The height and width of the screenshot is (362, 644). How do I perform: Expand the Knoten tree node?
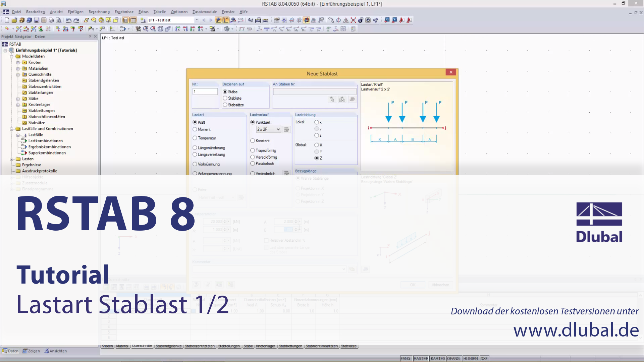click(x=18, y=63)
